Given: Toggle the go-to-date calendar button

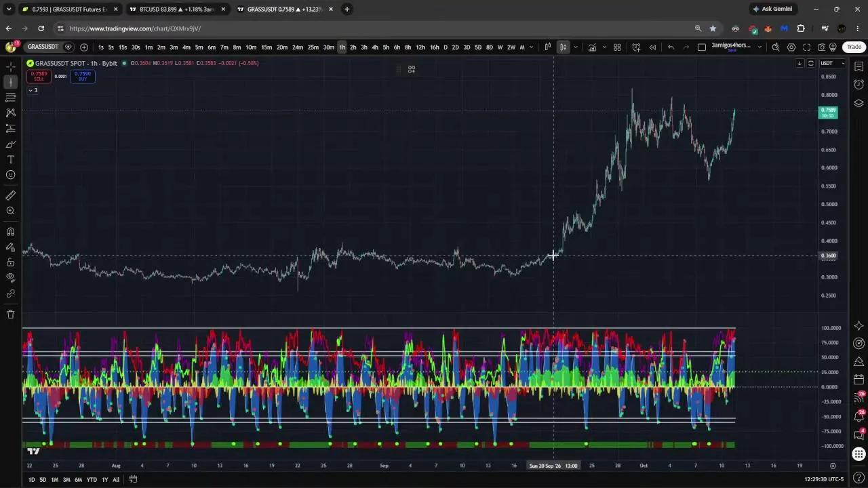Looking at the screenshot, I should (x=133, y=479).
